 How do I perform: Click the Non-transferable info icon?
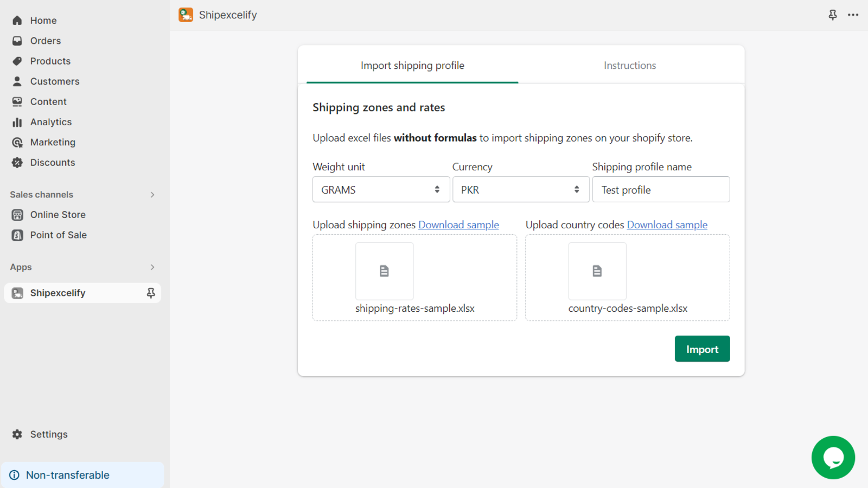pos(15,475)
